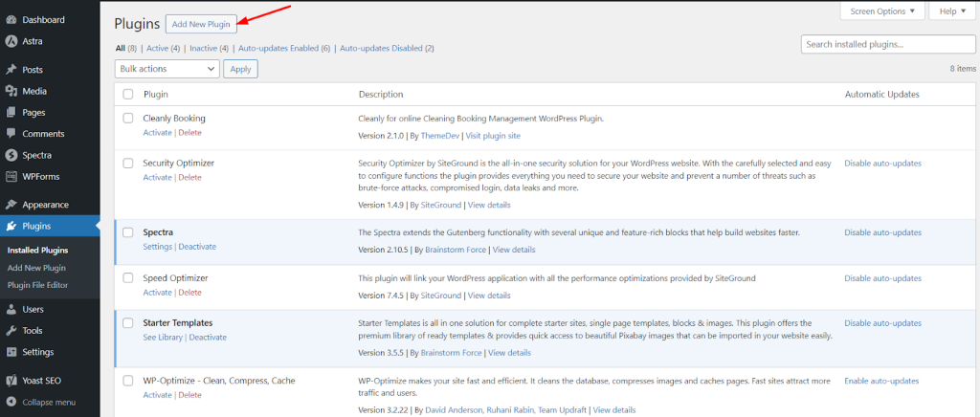The width and height of the screenshot is (980, 417).
Task: Delete the WP-Optimize plugin
Action: (x=190, y=395)
